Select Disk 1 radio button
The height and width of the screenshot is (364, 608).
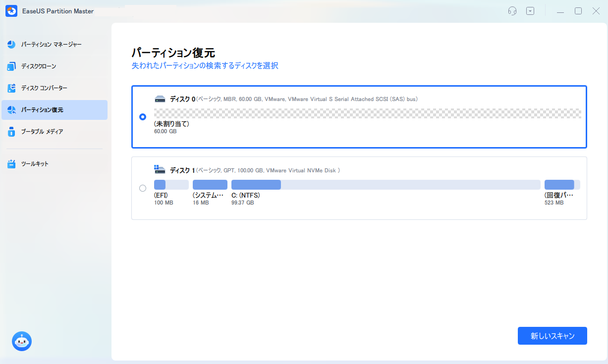pos(143,188)
